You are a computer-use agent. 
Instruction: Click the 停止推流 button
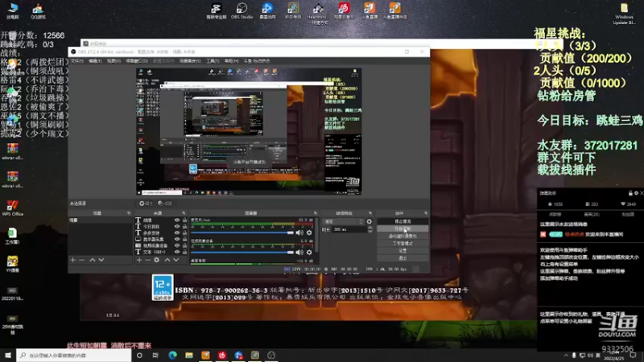[402, 222]
